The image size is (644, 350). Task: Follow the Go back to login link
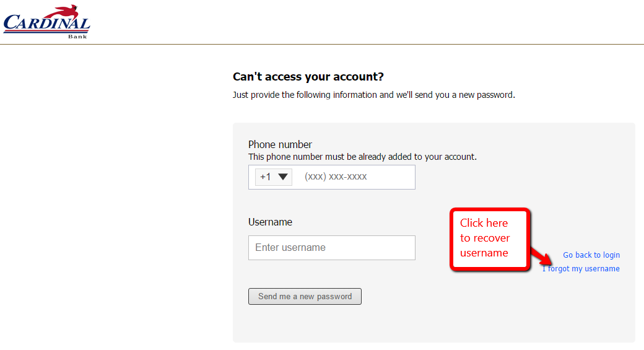pos(591,255)
